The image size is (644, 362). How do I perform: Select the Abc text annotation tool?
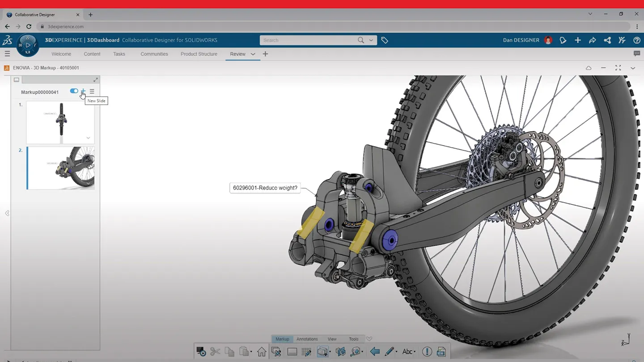407,351
